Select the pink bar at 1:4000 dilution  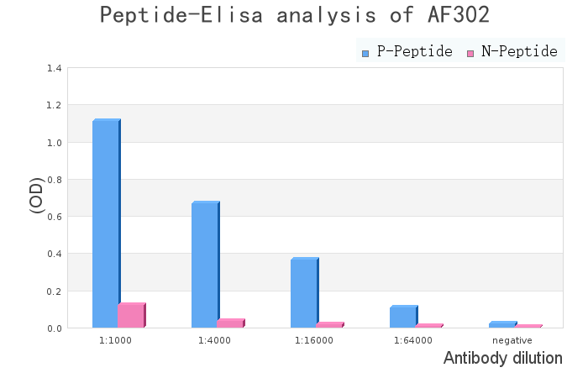click(230, 323)
